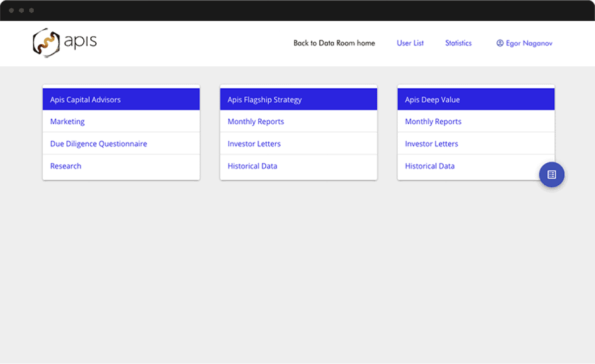Click the Apis logo in the header
Viewport: 595px width, 364px height.
tap(64, 43)
